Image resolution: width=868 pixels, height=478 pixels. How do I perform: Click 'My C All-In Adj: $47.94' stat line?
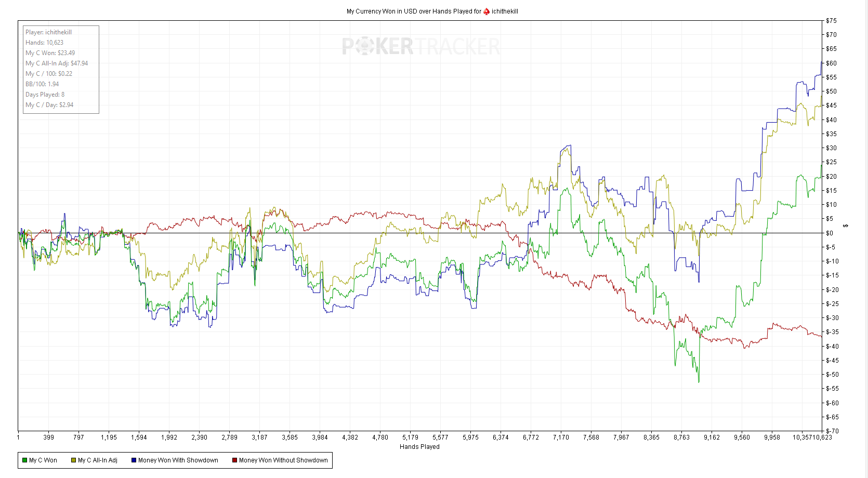[57, 63]
